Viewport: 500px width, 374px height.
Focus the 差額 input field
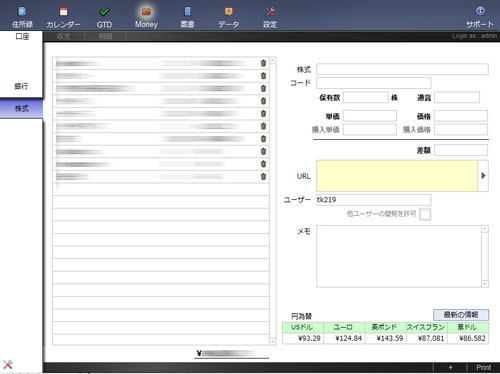point(461,150)
